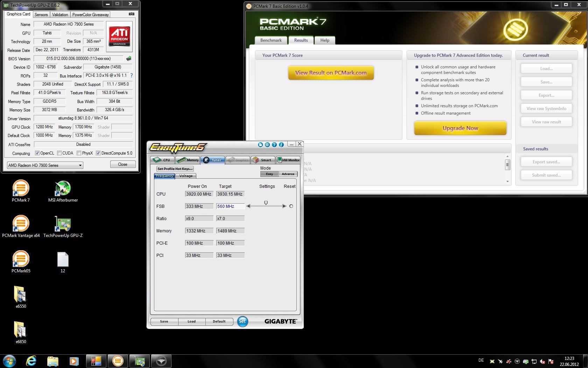Switch to PCMark Help tab
The height and width of the screenshot is (368, 588).
325,40
